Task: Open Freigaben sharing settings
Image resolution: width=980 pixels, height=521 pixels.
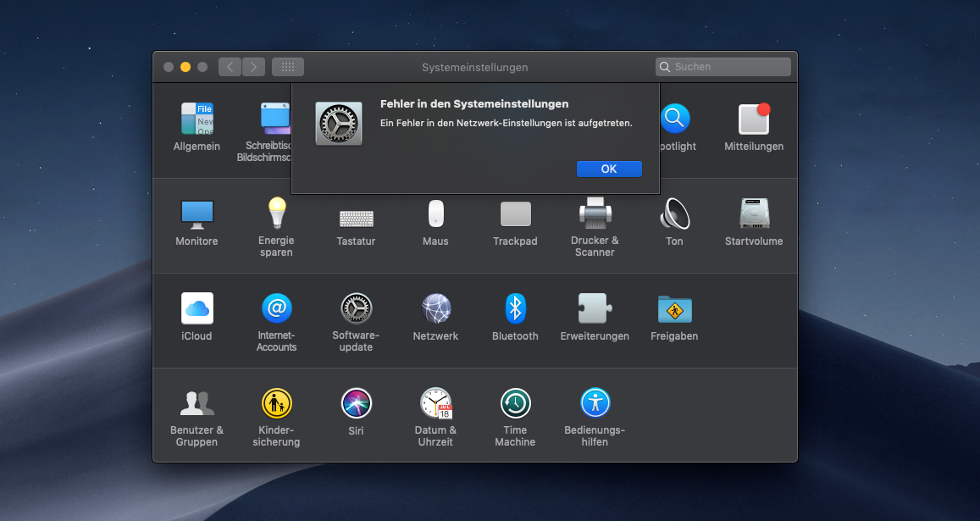Action: [x=674, y=309]
